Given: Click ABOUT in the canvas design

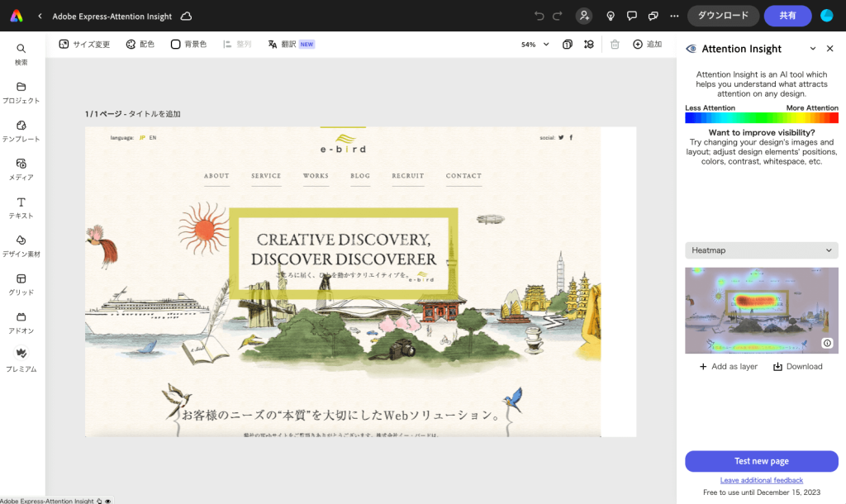Looking at the screenshot, I should pyautogui.click(x=216, y=176).
